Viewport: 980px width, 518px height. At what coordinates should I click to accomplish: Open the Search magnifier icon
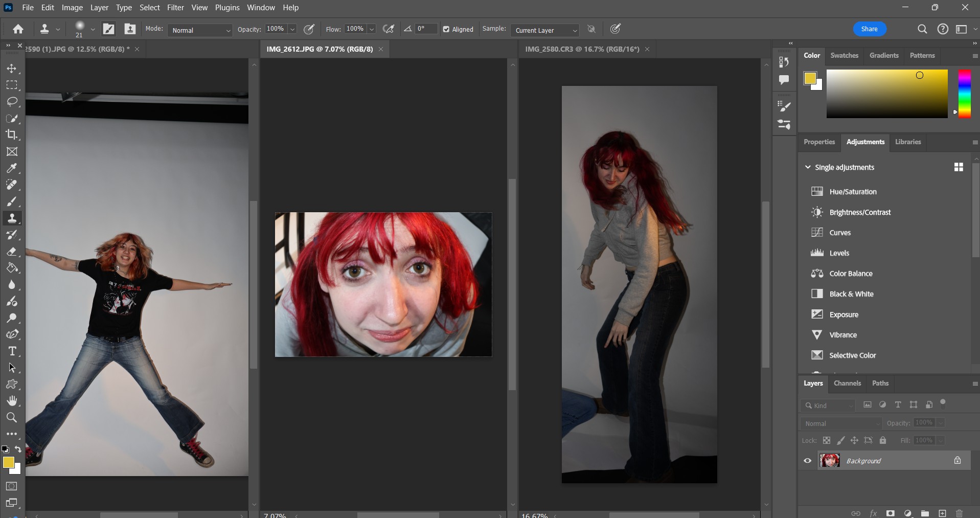pyautogui.click(x=922, y=29)
